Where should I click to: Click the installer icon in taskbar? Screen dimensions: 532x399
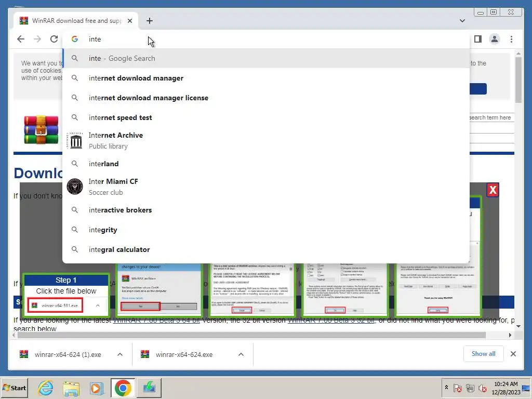pyautogui.click(x=149, y=388)
